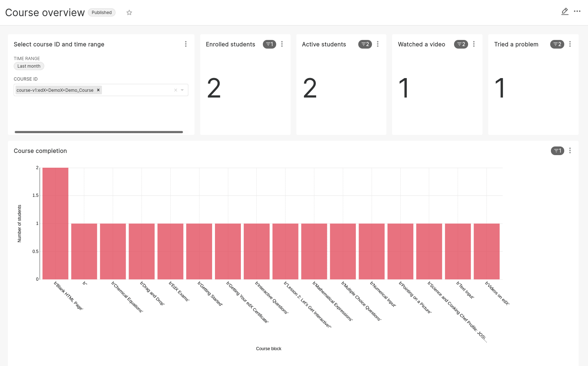Toggle the Published status label
The image size is (588, 366).
[x=102, y=12]
